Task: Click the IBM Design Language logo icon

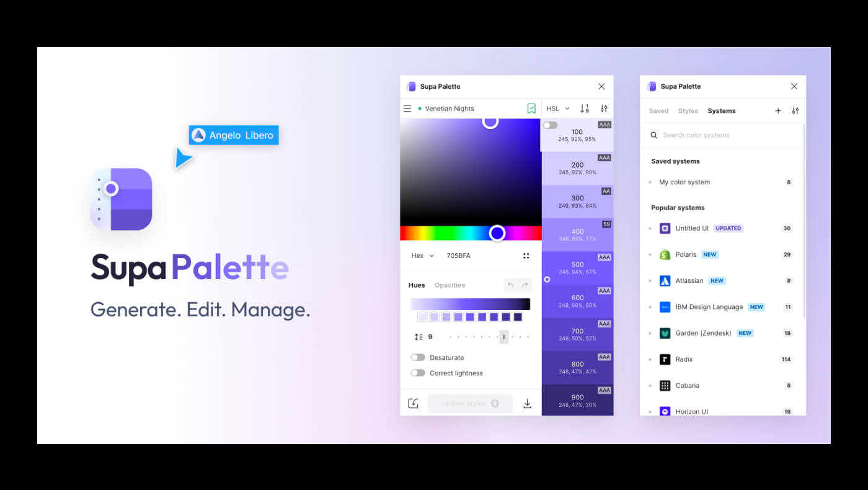Action: pyautogui.click(x=665, y=307)
